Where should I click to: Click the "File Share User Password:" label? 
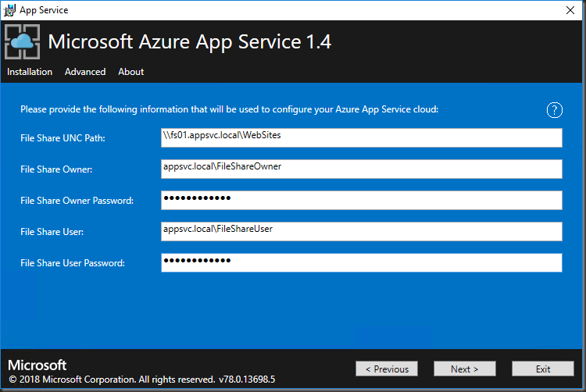[x=73, y=263]
